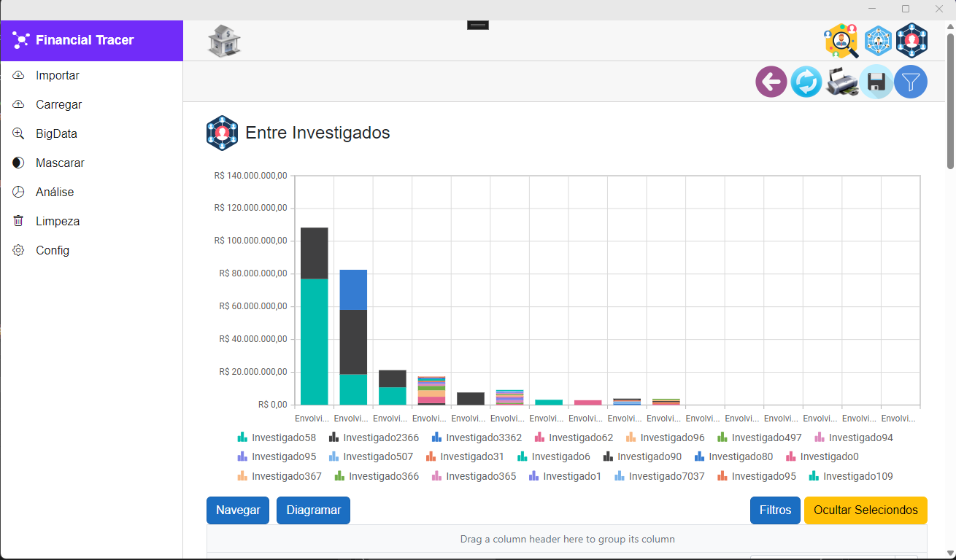The height and width of the screenshot is (560, 956).
Task: Hide the Investigado3362 legend series
Action: pos(477,437)
